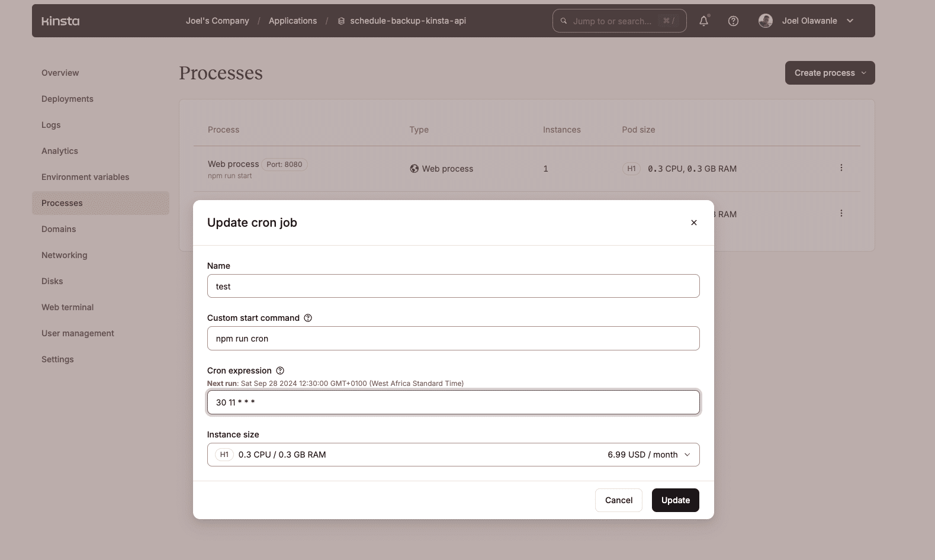
Task: Focus the Name field containing test
Action: pyautogui.click(x=453, y=286)
